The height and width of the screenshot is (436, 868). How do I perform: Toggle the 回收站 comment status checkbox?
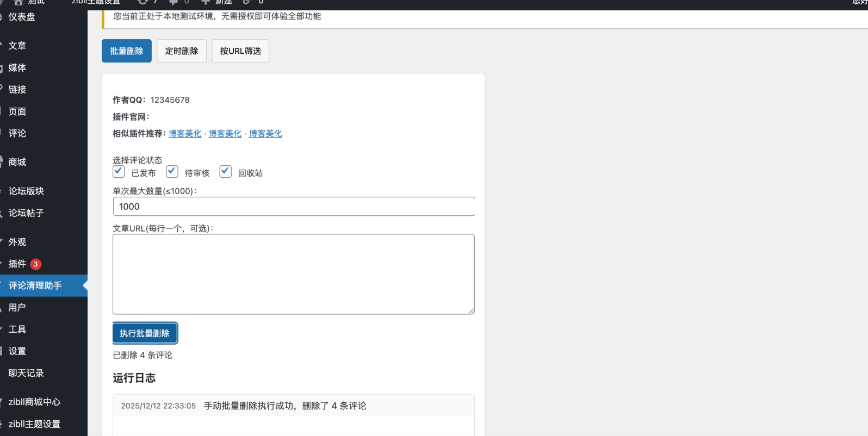(x=225, y=172)
